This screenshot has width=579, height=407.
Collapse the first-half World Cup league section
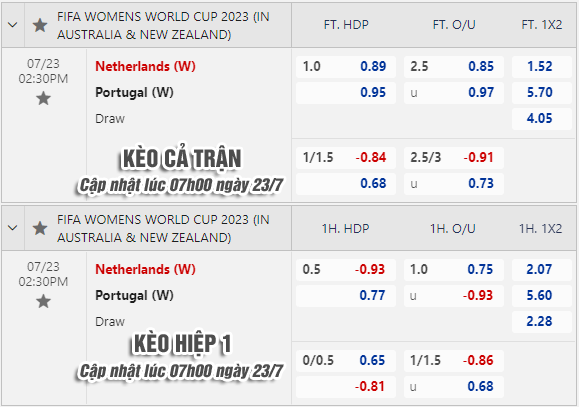pyautogui.click(x=13, y=228)
